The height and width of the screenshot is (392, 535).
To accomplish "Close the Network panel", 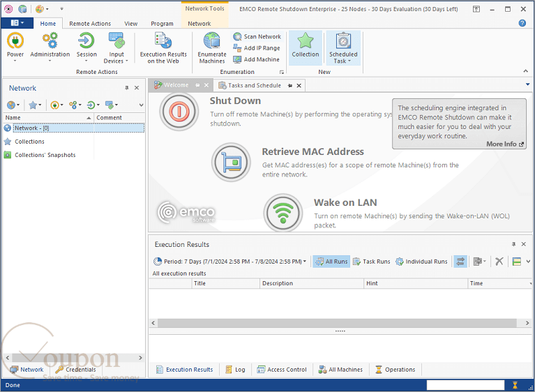I will point(137,88).
